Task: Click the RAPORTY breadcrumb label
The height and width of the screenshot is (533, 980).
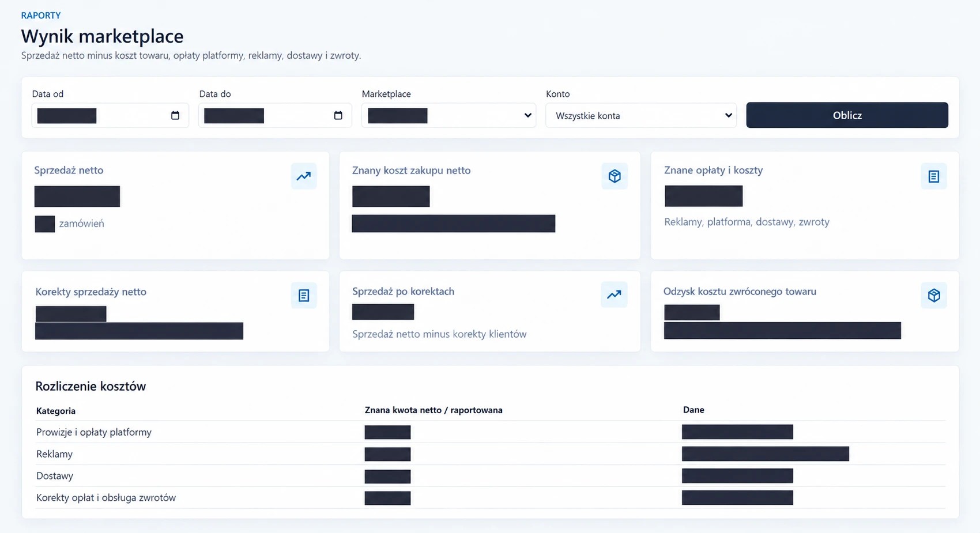Action: pos(41,16)
